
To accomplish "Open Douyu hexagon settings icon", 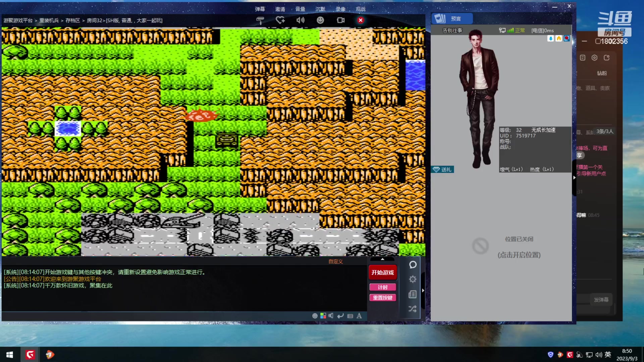I will pos(594,58).
